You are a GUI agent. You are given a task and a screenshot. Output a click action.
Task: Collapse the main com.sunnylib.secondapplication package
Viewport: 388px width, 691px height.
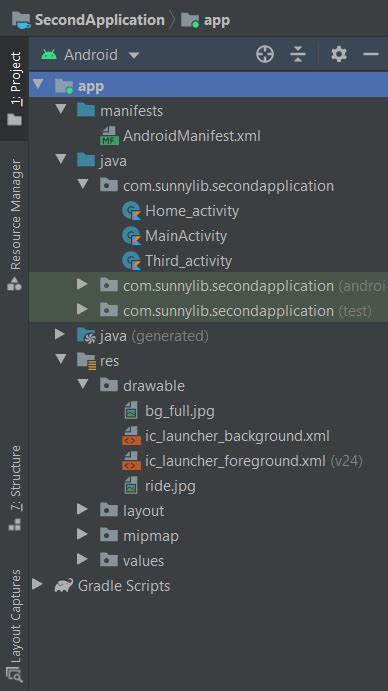(83, 184)
